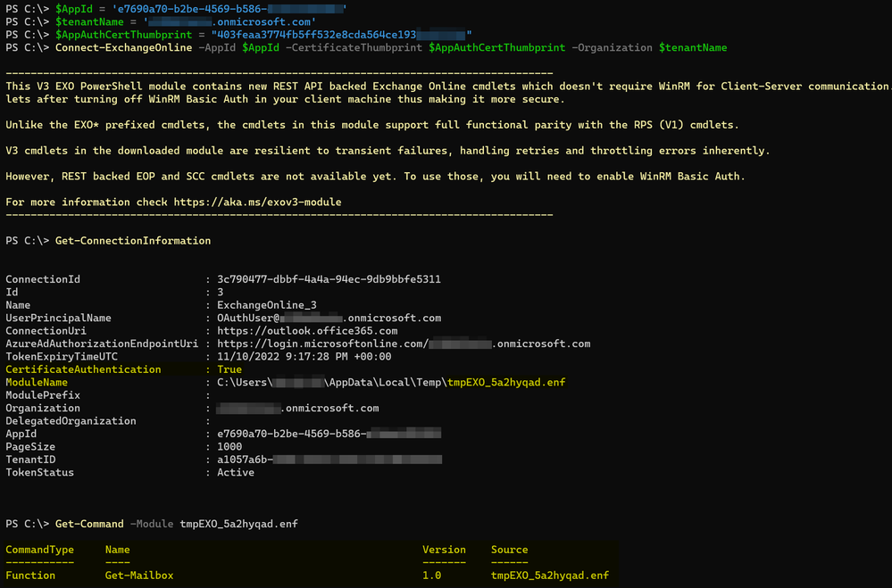Click the Get-Mailbox function name
This screenshot has width=892, height=588.
click(x=139, y=575)
